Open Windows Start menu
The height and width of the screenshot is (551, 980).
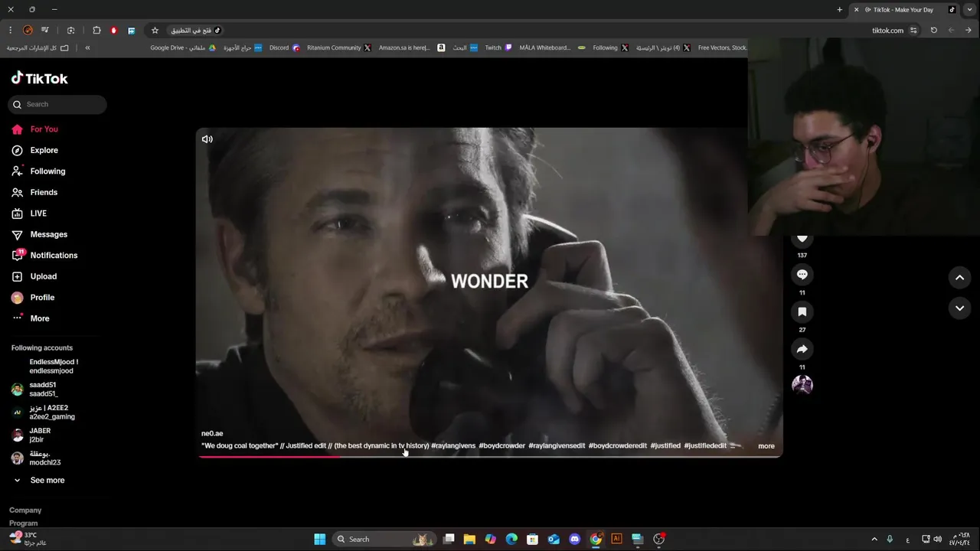click(320, 539)
